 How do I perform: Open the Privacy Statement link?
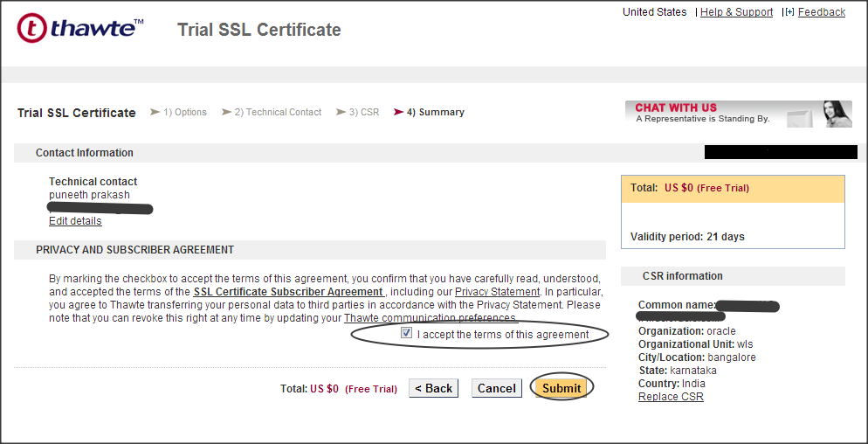pos(497,292)
